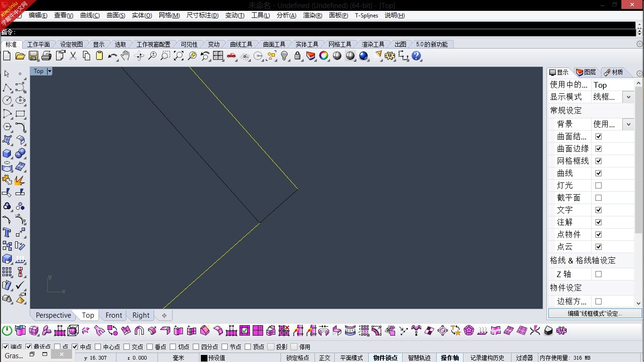The image size is (644, 362).
Task: Select the blue Box solid tool
Action: 7,154
